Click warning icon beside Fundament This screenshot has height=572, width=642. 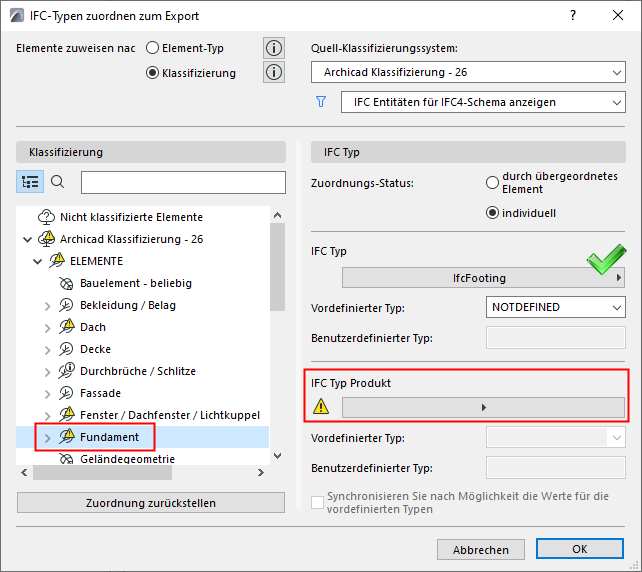coord(67,436)
